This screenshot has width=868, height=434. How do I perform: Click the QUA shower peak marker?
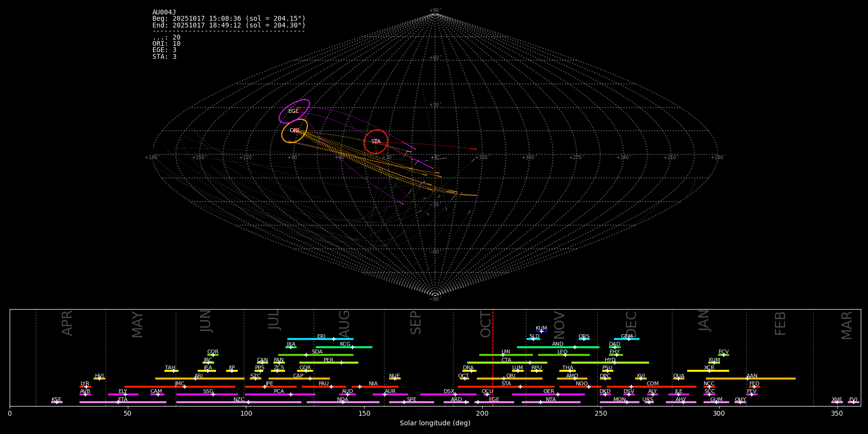click(x=678, y=379)
